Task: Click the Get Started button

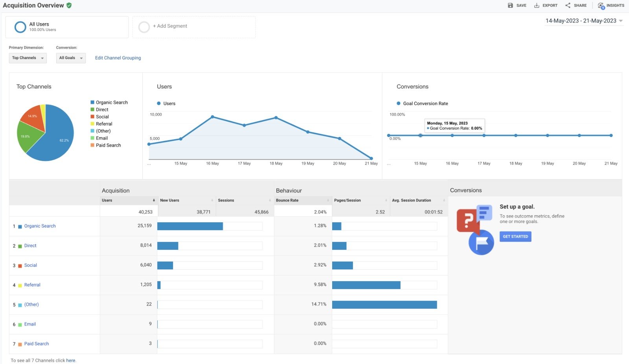Action: 515,236
